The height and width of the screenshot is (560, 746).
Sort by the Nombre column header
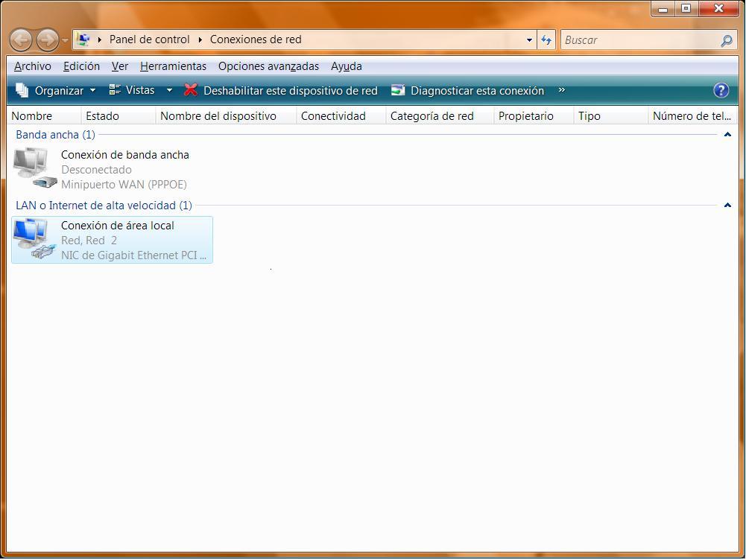(x=45, y=116)
